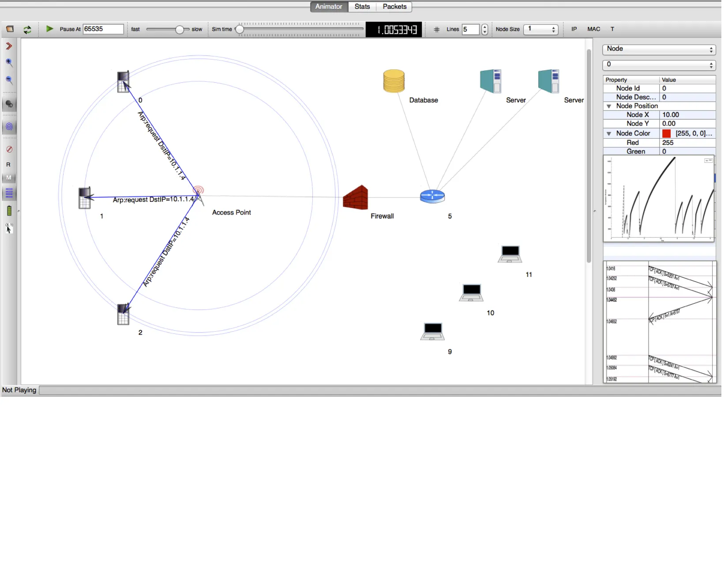
Task: Click the green reload simulation icon
Action: coord(27,30)
